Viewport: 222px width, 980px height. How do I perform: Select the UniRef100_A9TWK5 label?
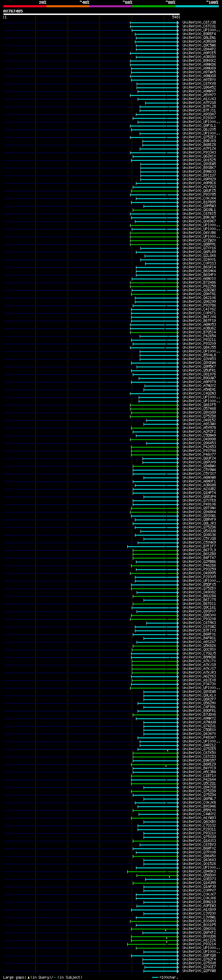[x=199, y=72]
